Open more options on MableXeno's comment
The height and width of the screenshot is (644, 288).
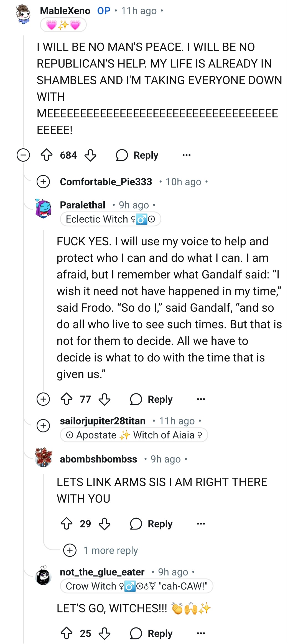pos(187,155)
